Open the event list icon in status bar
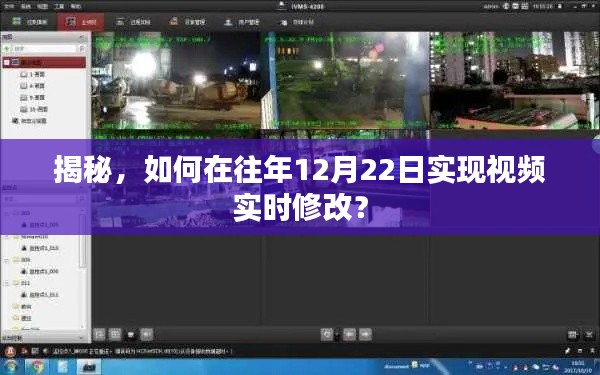Screen dimensions: 600x375 coord(35,351)
